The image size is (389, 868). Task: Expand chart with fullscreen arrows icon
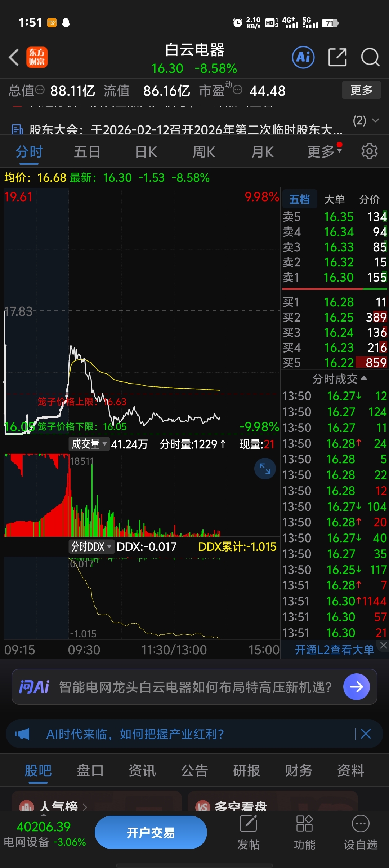[265, 468]
